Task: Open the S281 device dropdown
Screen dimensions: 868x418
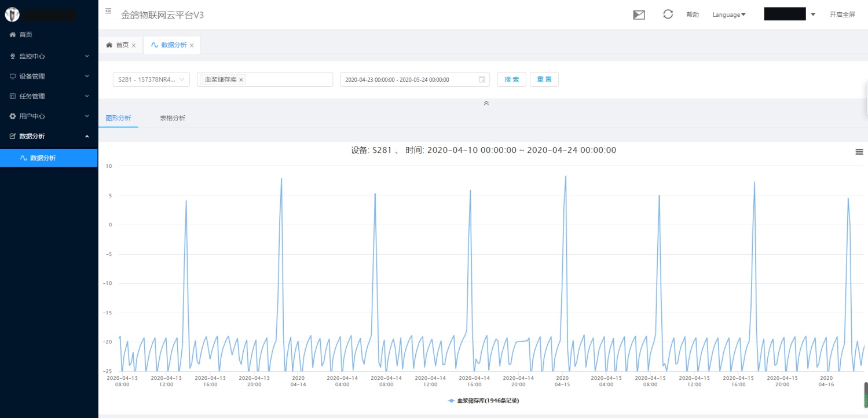Action: (x=151, y=80)
